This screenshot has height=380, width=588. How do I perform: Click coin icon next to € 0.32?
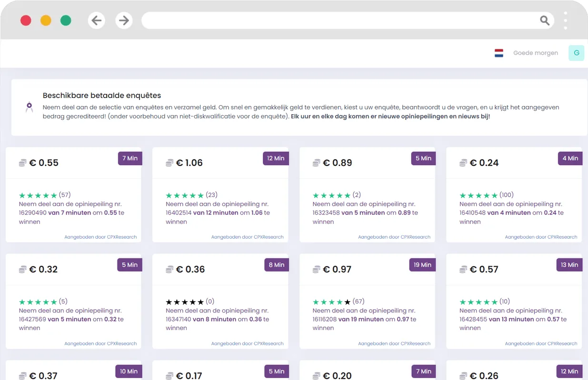(x=22, y=270)
